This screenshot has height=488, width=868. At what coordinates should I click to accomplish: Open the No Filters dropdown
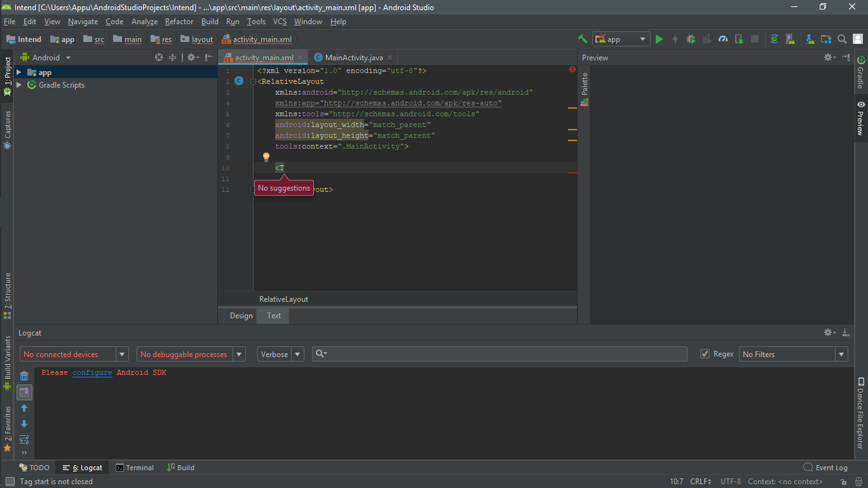pyautogui.click(x=840, y=354)
